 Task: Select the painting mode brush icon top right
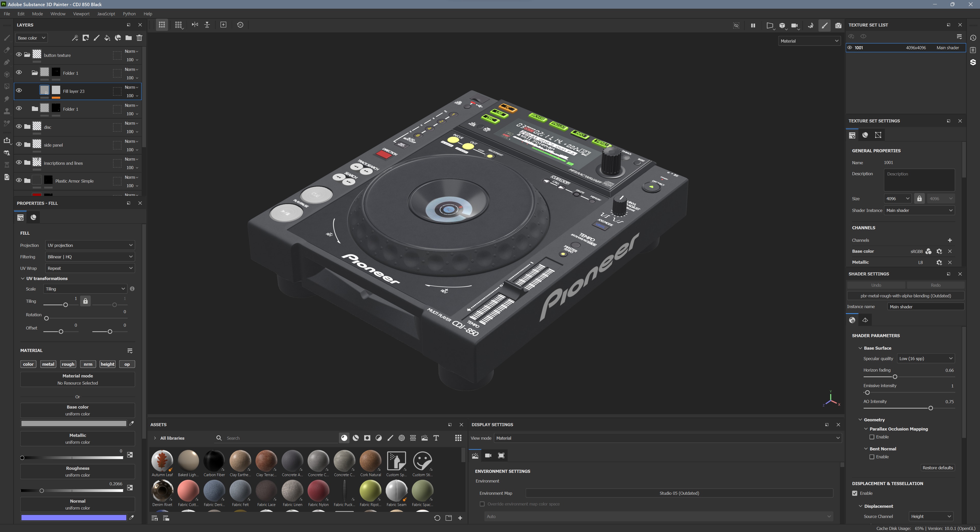(x=824, y=26)
